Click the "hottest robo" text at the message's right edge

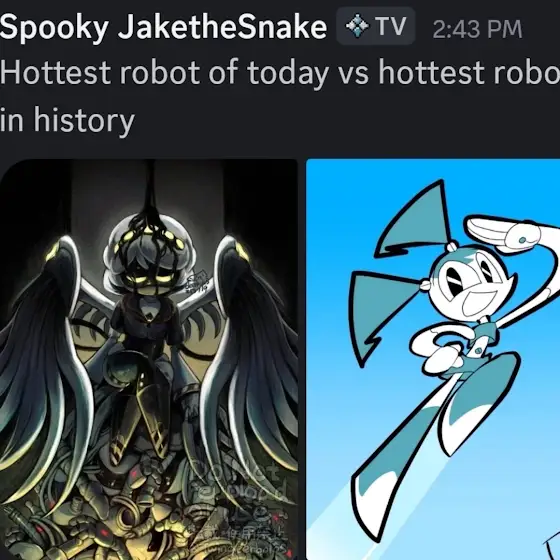tap(469, 72)
